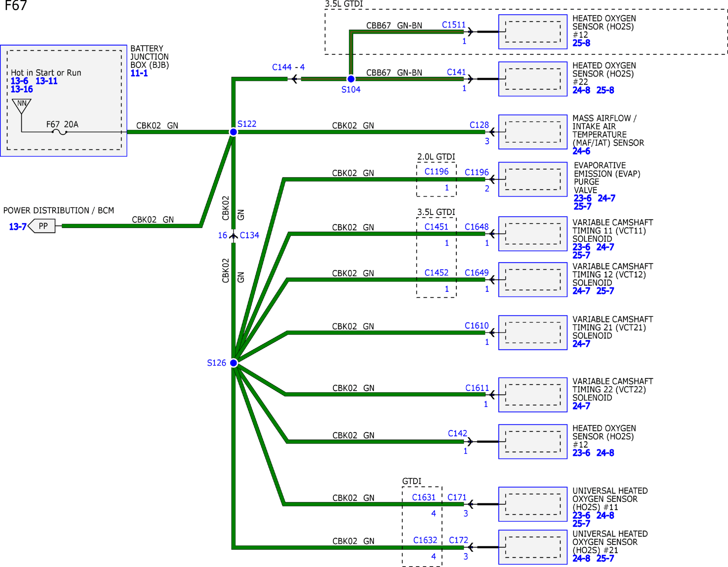This screenshot has width=728, height=567.
Task: Open the 23-6 reference under VCT11 solenoid
Action: coord(581,247)
